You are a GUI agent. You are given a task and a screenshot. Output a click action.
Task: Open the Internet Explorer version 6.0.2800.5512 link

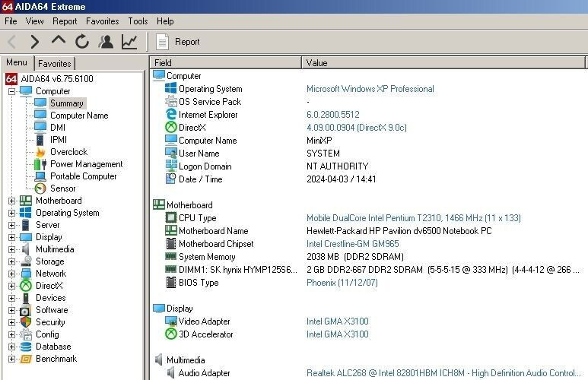pos(333,115)
